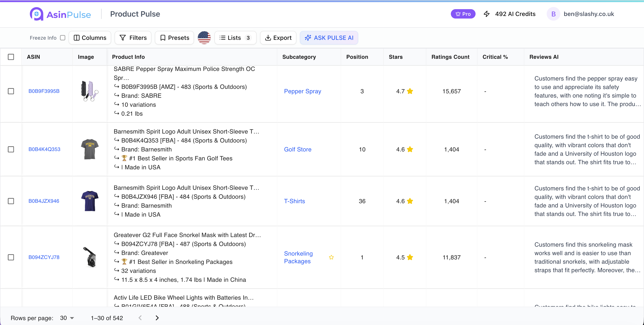This screenshot has height=325, width=644.
Task: Click the lightning bolt AI credits icon
Action: tap(486, 14)
